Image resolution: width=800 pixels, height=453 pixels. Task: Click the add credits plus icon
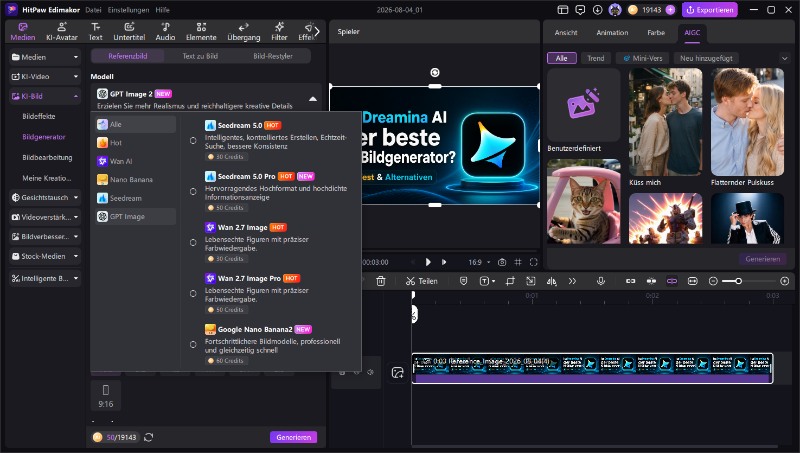[670, 10]
